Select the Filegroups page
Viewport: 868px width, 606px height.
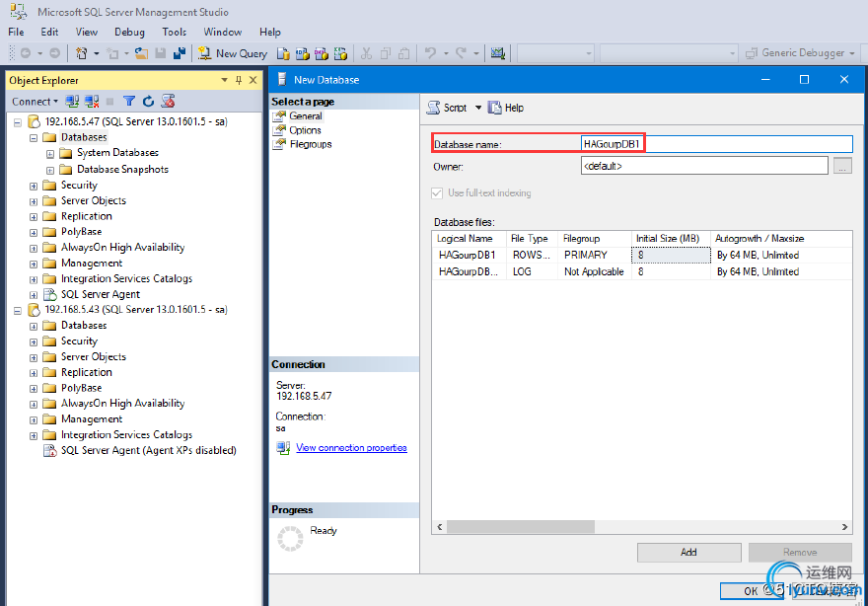tap(311, 144)
